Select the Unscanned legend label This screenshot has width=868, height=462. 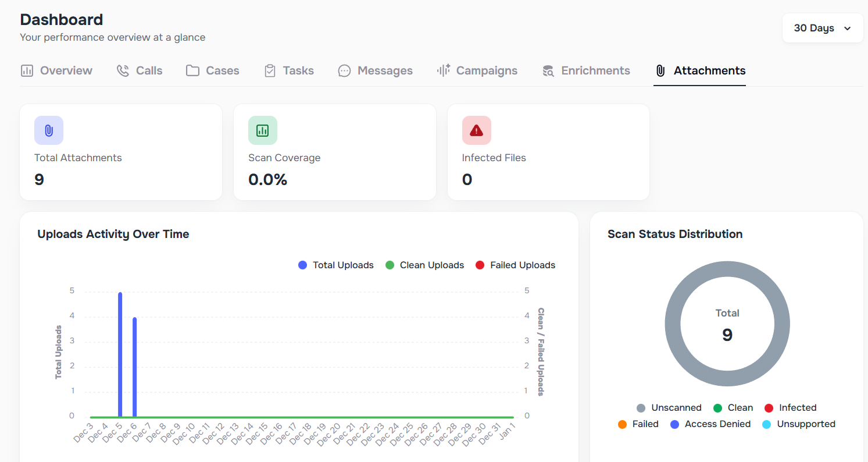click(x=676, y=407)
